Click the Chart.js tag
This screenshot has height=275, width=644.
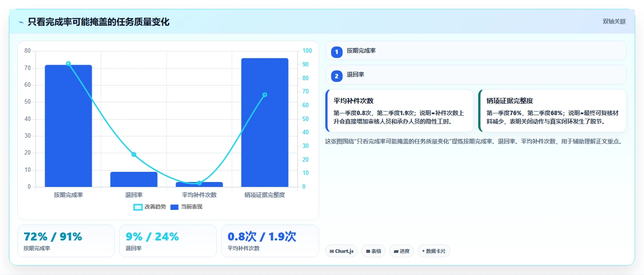(341, 251)
